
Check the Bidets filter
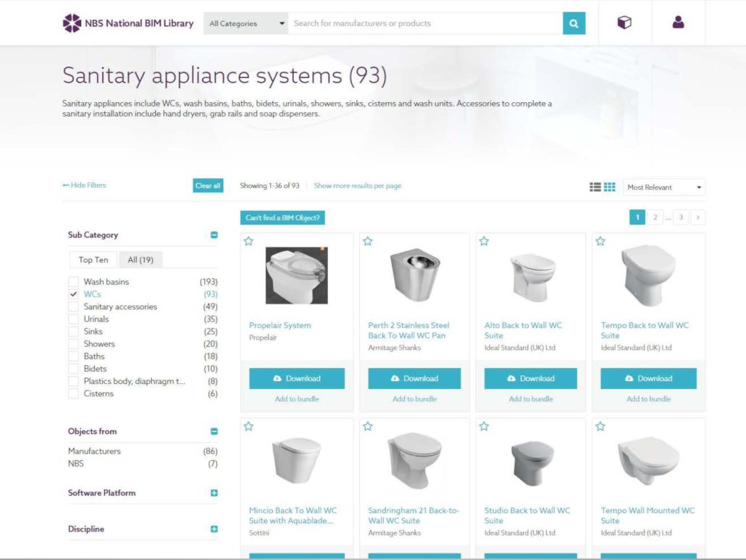point(73,368)
